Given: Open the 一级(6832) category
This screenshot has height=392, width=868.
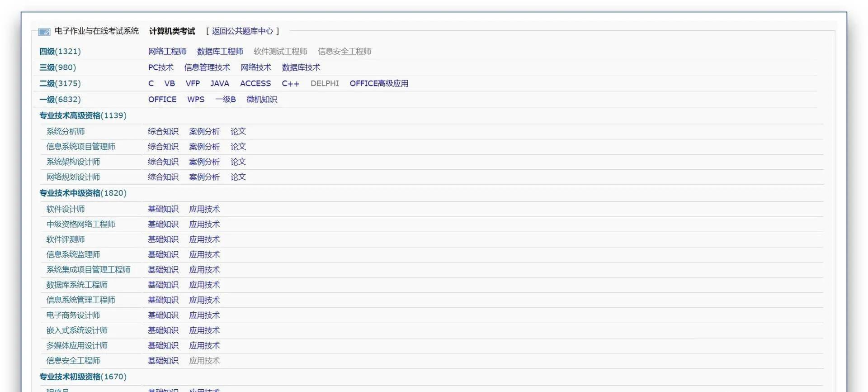Looking at the screenshot, I should pos(60,99).
